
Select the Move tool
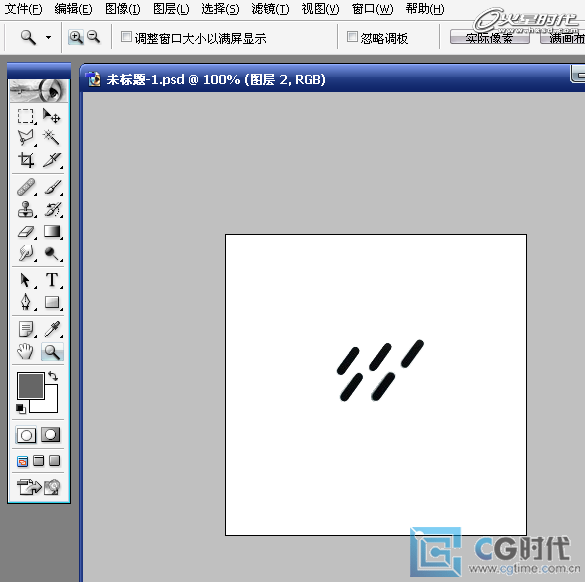pyautogui.click(x=51, y=116)
